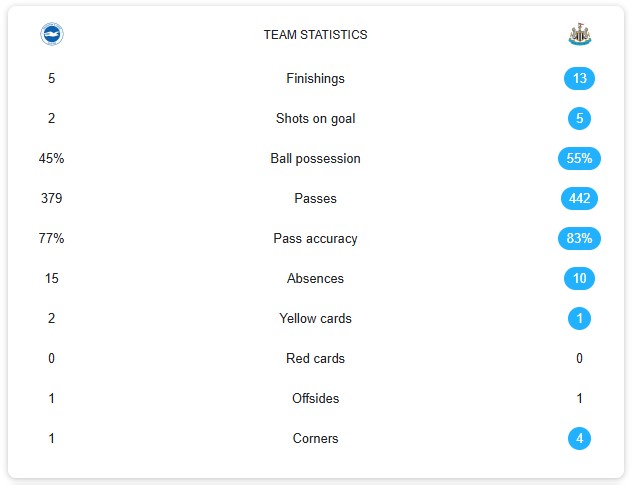Click the Newcastle United crest icon
The height and width of the screenshot is (485, 632).
tap(579, 34)
